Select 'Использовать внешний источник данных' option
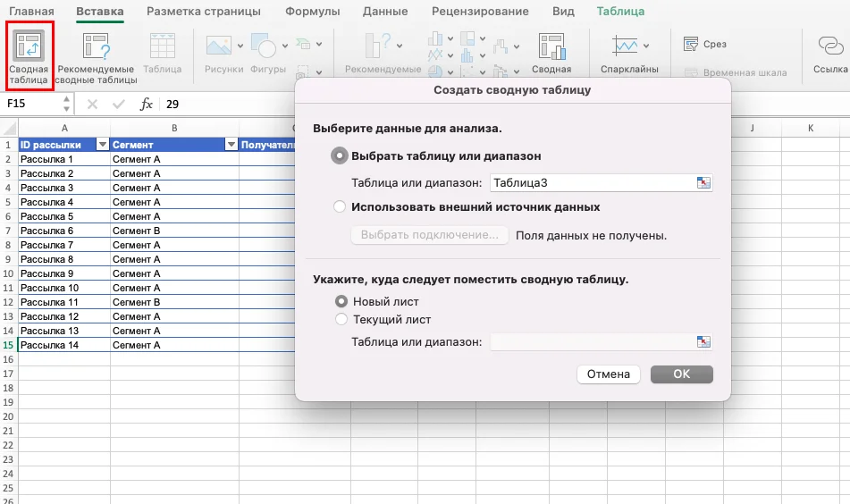The image size is (850, 504). pyautogui.click(x=339, y=206)
